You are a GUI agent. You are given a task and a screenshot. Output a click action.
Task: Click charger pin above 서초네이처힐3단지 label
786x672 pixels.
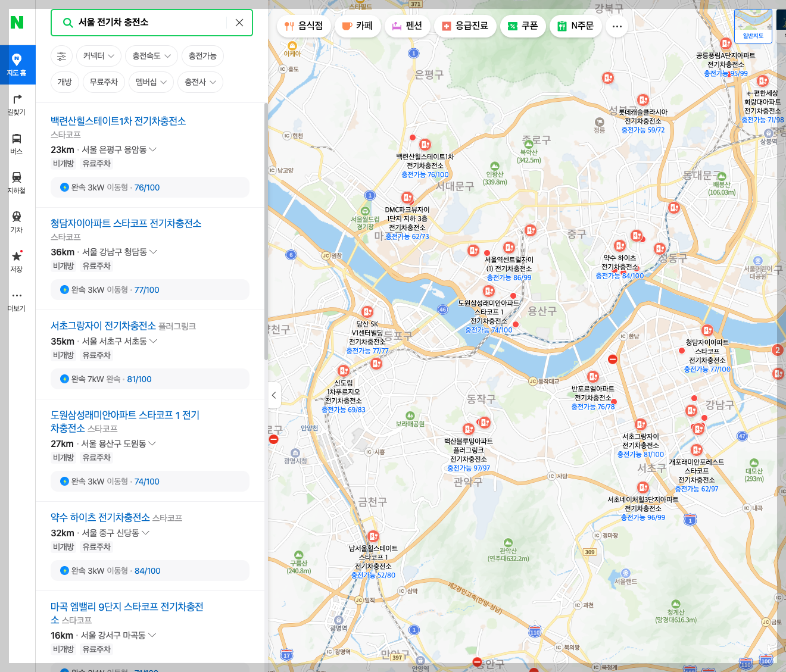click(x=643, y=487)
